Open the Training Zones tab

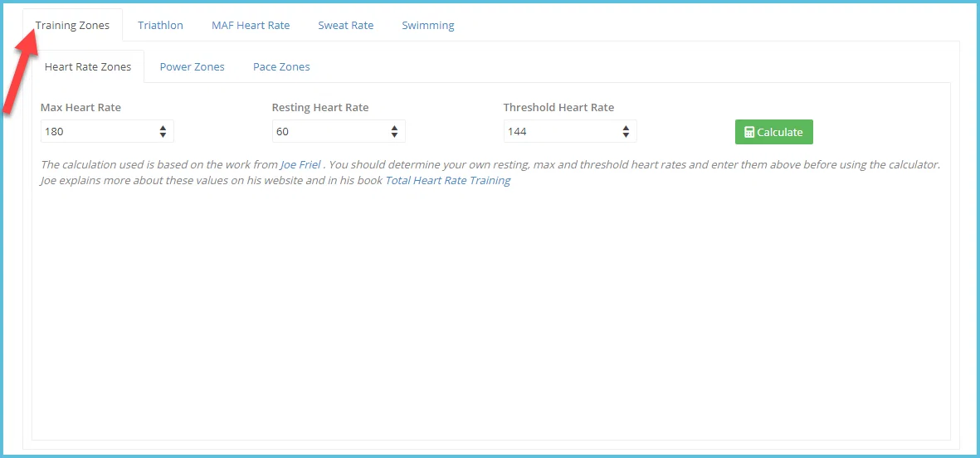click(72, 26)
